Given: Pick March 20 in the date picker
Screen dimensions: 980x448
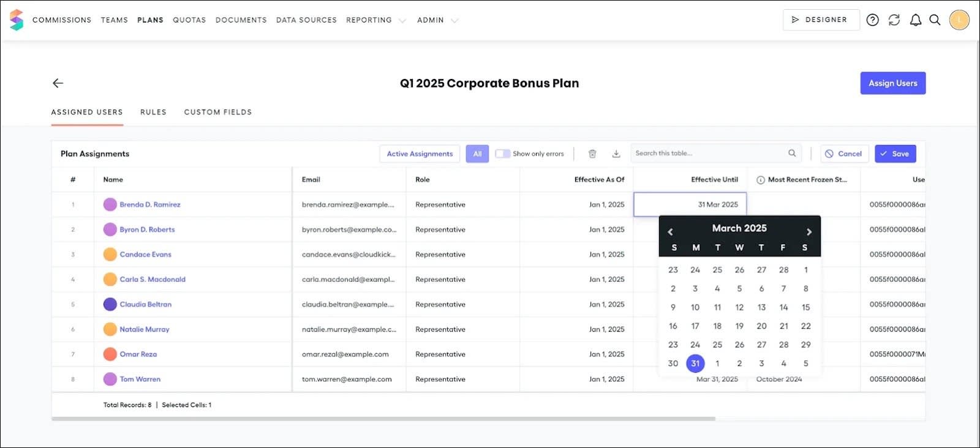Looking at the screenshot, I should [761, 326].
